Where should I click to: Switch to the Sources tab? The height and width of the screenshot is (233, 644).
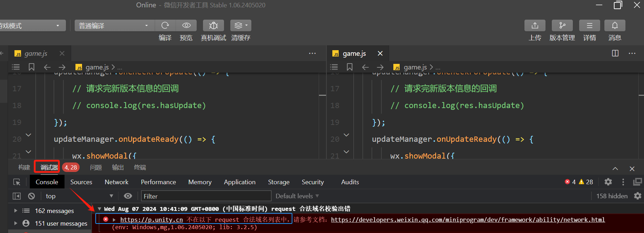click(x=81, y=182)
